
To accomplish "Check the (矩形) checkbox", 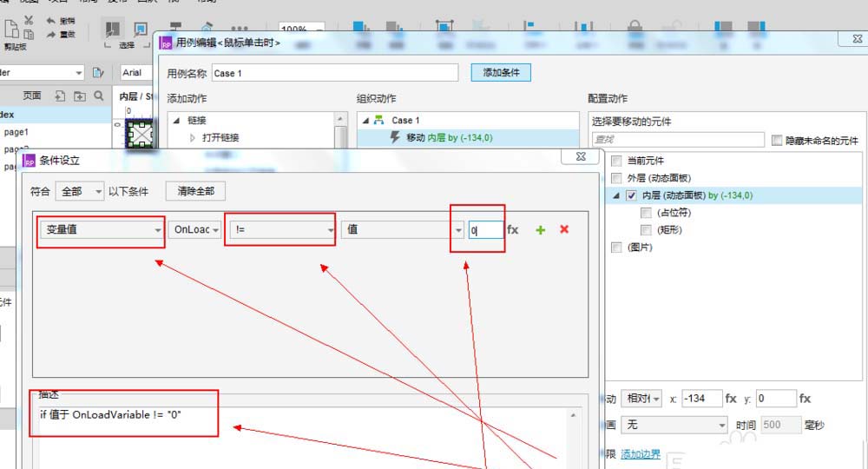I will [646, 230].
